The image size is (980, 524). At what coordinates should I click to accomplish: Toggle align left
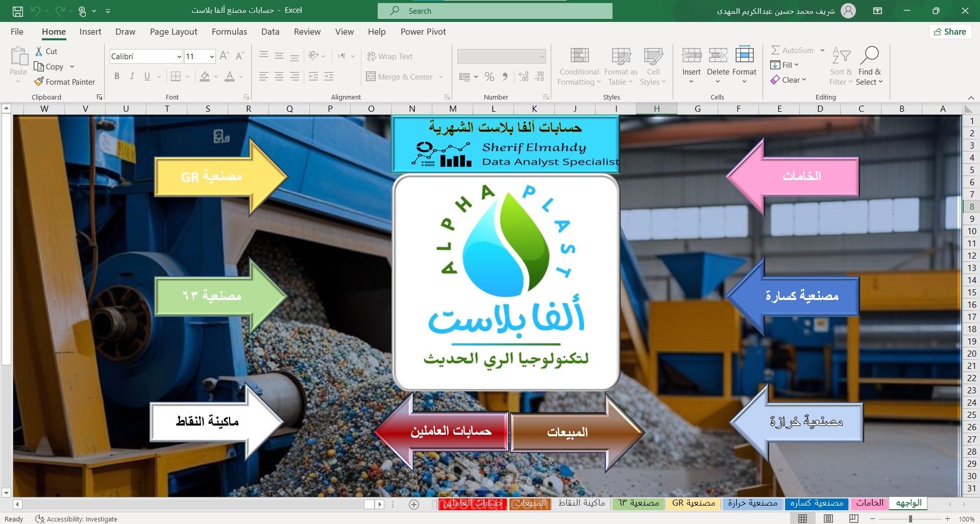pos(263,77)
